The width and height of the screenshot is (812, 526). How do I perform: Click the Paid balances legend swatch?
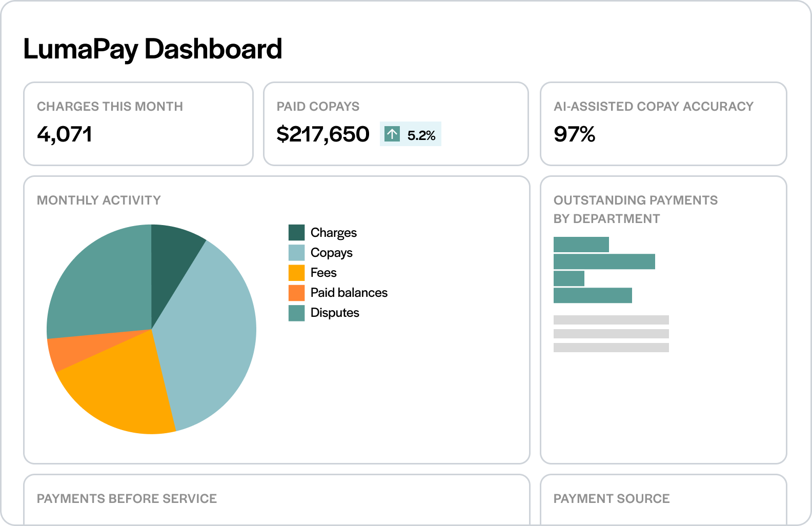tap(296, 293)
